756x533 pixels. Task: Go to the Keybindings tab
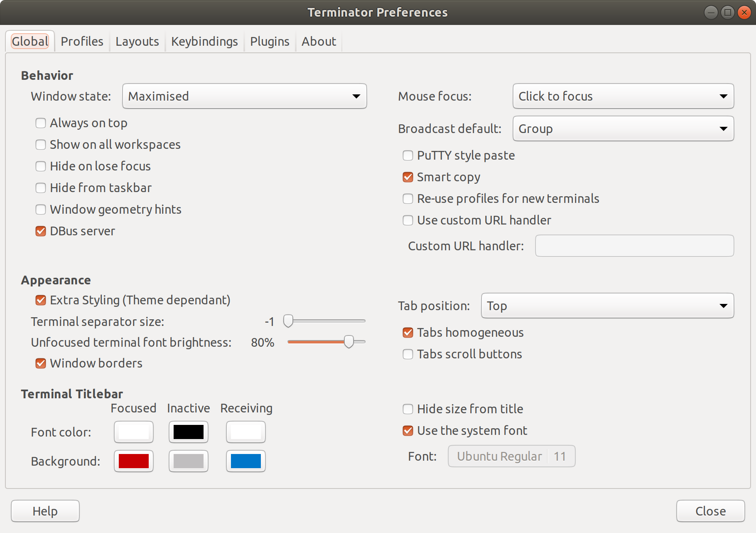tap(204, 41)
